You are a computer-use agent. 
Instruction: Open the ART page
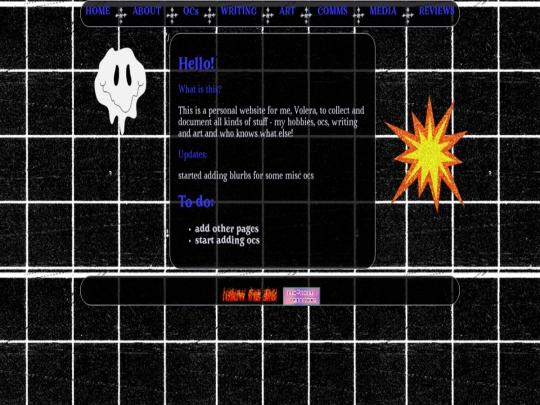tap(287, 11)
